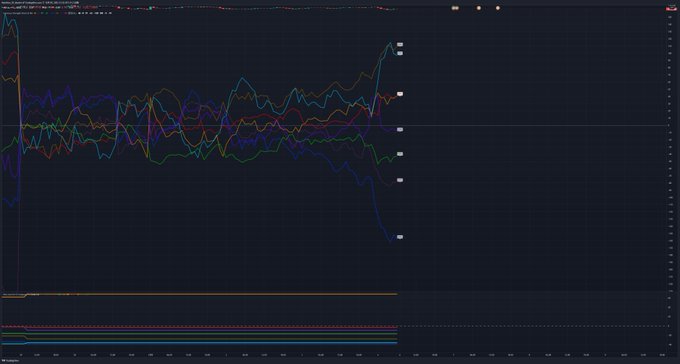Click the value label on the light-blue line
The image size is (680, 364).
coord(399,53)
